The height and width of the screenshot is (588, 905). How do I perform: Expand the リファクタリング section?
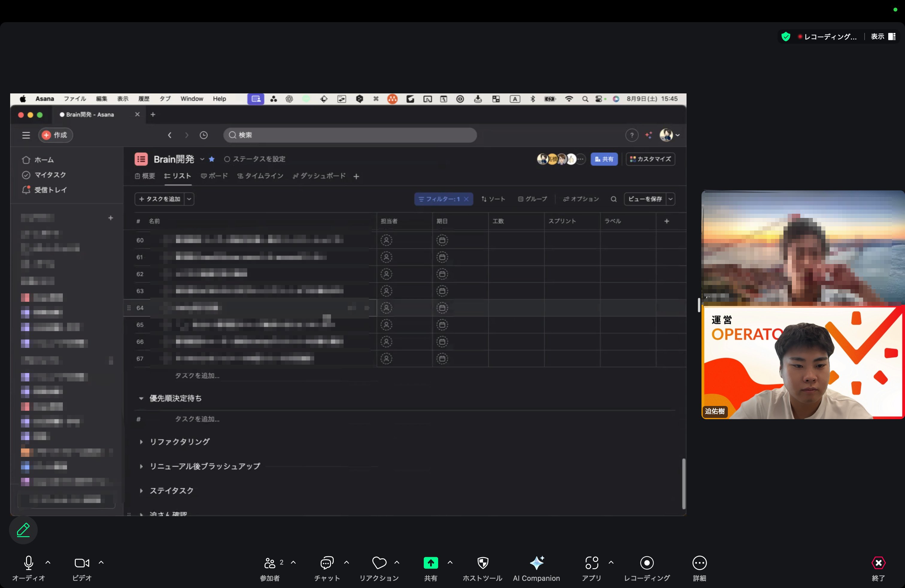(141, 442)
